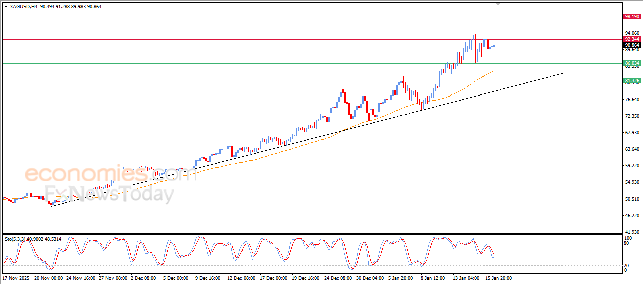Select the red 98.190 price label
Image resolution: width=644 pixels, height=285 pixels.
tap(632, 17)
